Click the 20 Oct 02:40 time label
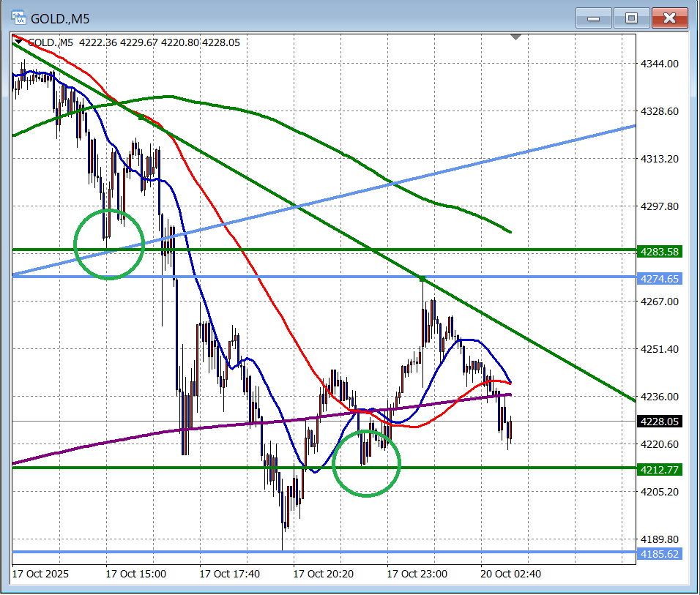The image size is (700, 595). pos(512,575)
